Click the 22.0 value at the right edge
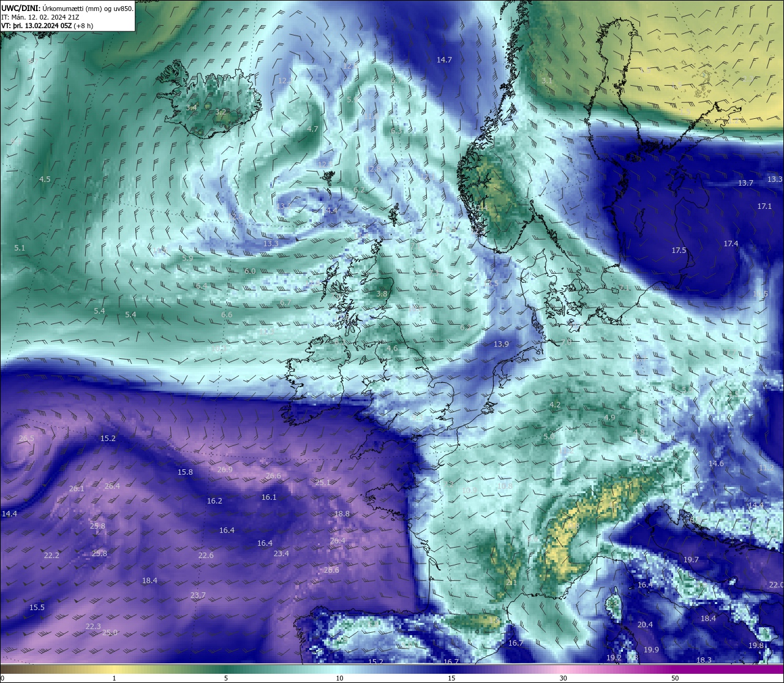Viewport: 784px width, 683px height. (x=776, y=585)
